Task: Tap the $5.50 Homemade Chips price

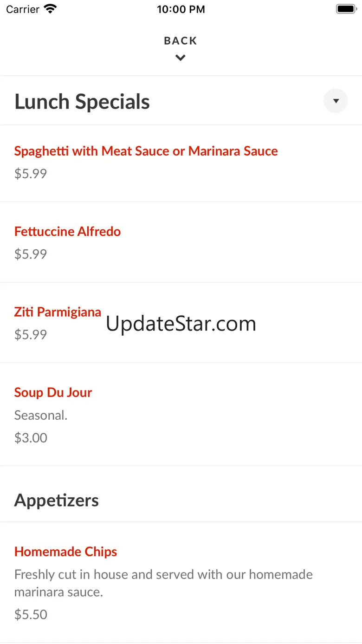Action: pyautogui.click(x=31, y=614)
